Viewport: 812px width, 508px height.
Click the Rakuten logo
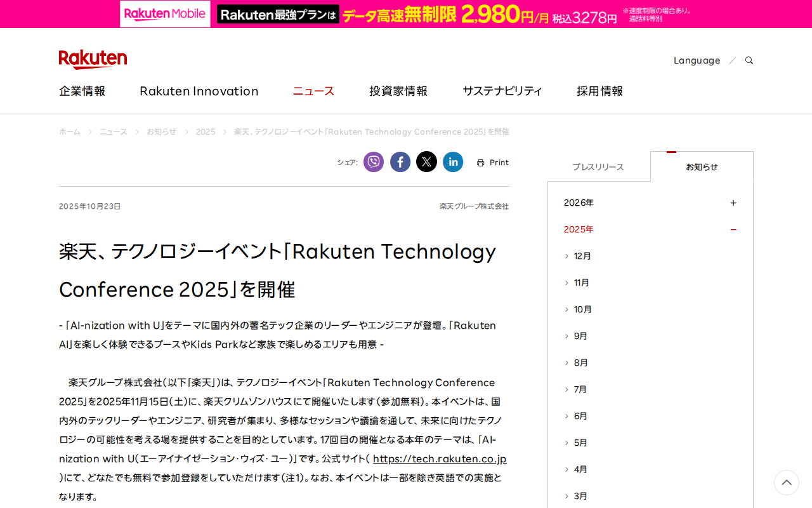[x=93, y=59]
